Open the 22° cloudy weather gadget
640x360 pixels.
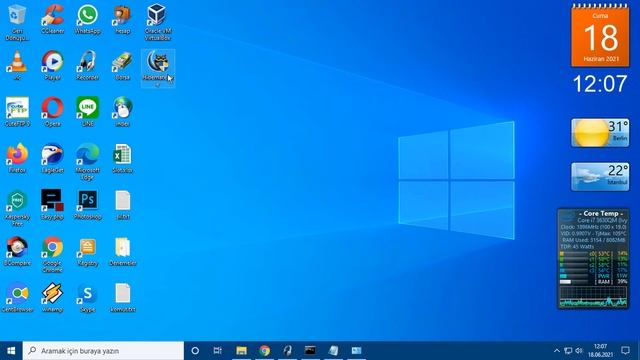click(x=600, y=177)
